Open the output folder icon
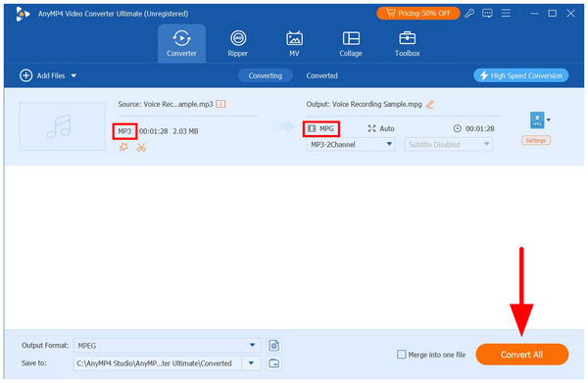 point(274,363)
